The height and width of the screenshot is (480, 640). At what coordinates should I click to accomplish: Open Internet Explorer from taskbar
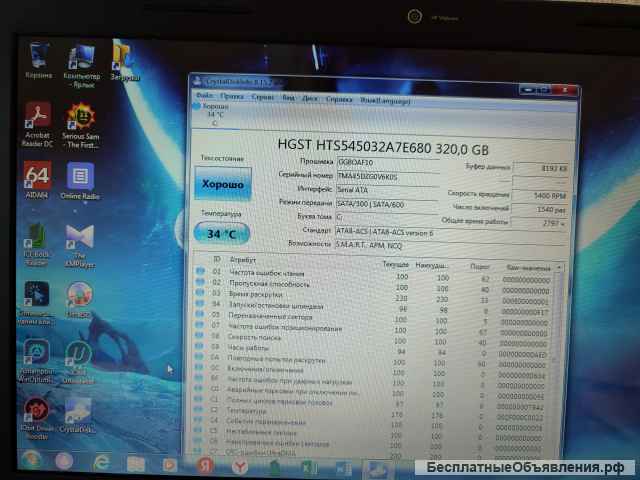101,462
